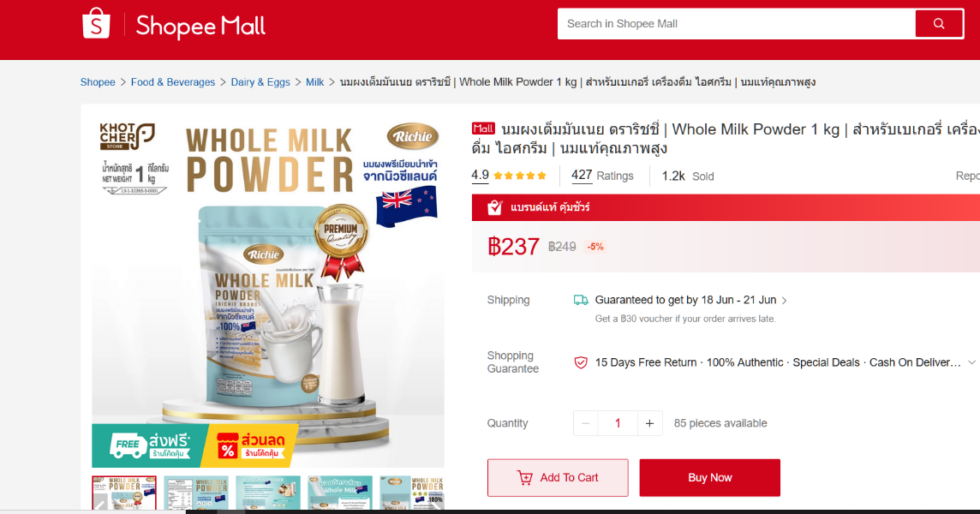This screenshot has width=980, height=514.
Task: Click the search magnifier button
Action: point(939,24)
